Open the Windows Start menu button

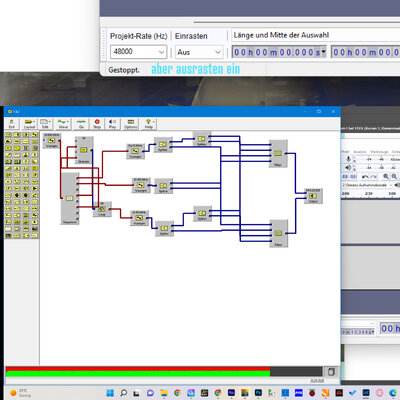click(110, 393)
